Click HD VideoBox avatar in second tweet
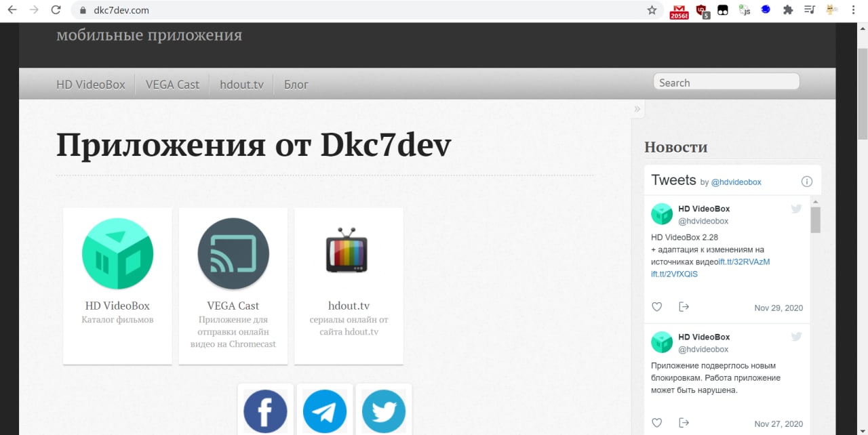Screen dimensions: 868x435 pos(662,342)
